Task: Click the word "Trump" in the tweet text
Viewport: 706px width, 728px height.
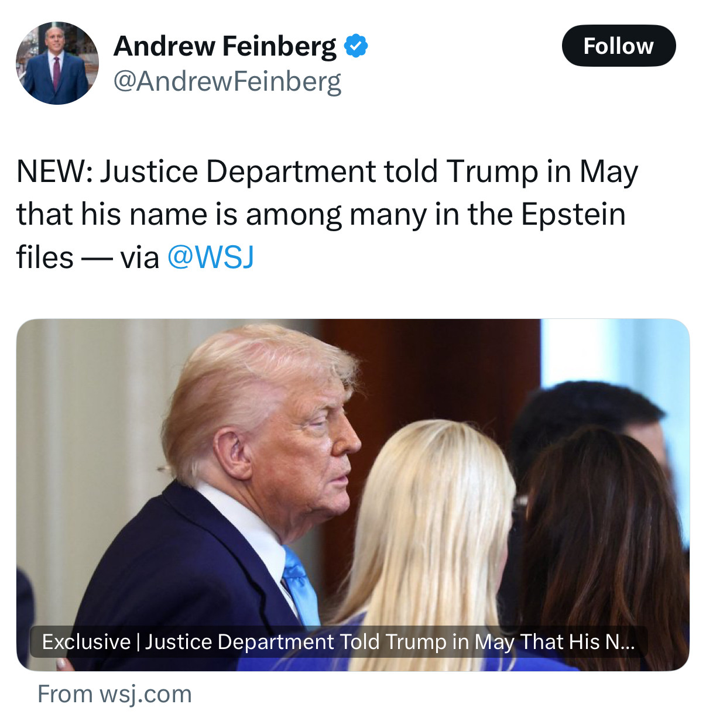Action: pos(491,172)
